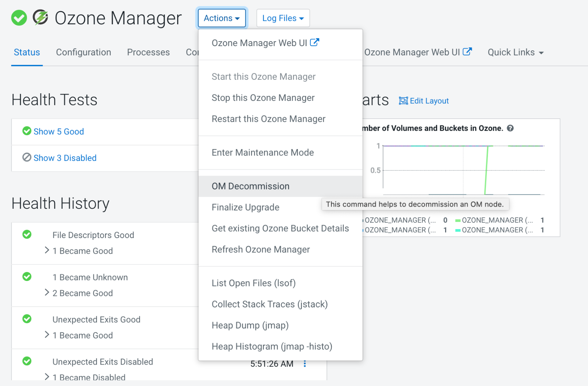Click the help question mark beside chart title
The image size is (588, 386).
(x=510, y=128)
